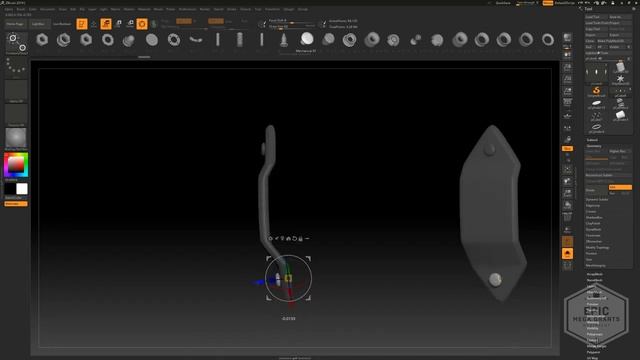
Task: Select the curved bracket insert mesh
Action: coord(196,40)
